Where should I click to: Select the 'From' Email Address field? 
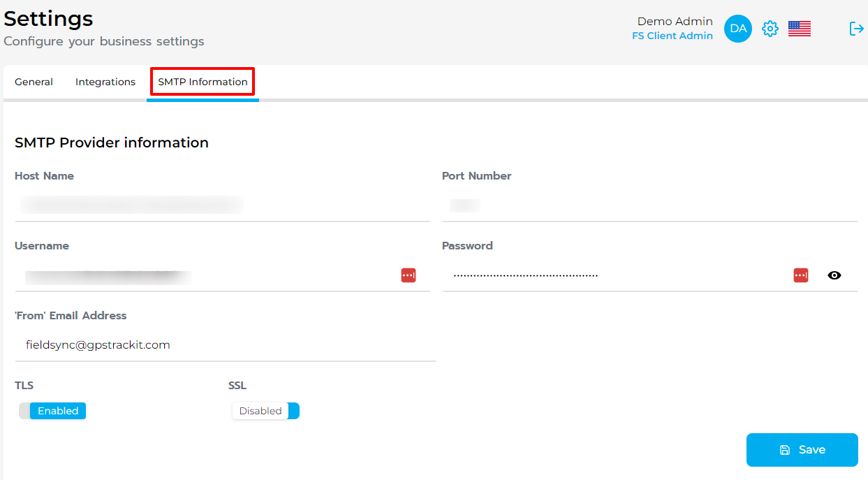point(209,344)
